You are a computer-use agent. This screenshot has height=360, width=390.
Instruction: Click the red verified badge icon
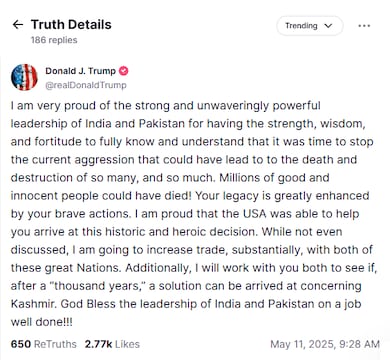click(x=124, y=71)
